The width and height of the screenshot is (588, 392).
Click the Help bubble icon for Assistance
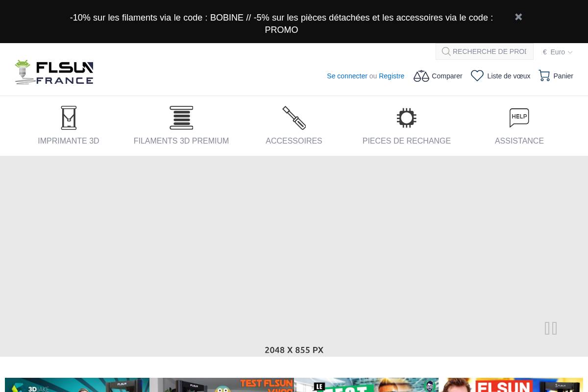coord(519,118)
